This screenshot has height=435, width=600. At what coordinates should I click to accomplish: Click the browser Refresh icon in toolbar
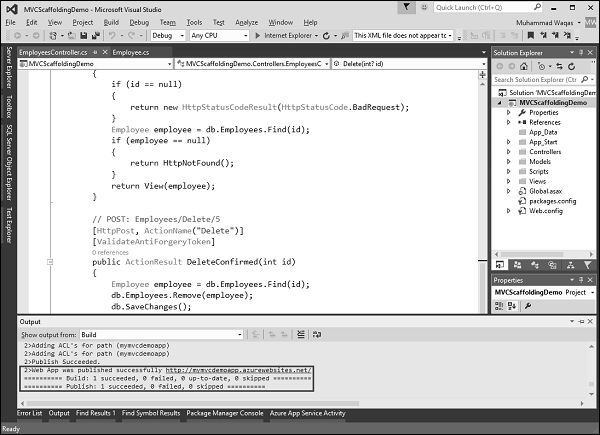(326, 36)
